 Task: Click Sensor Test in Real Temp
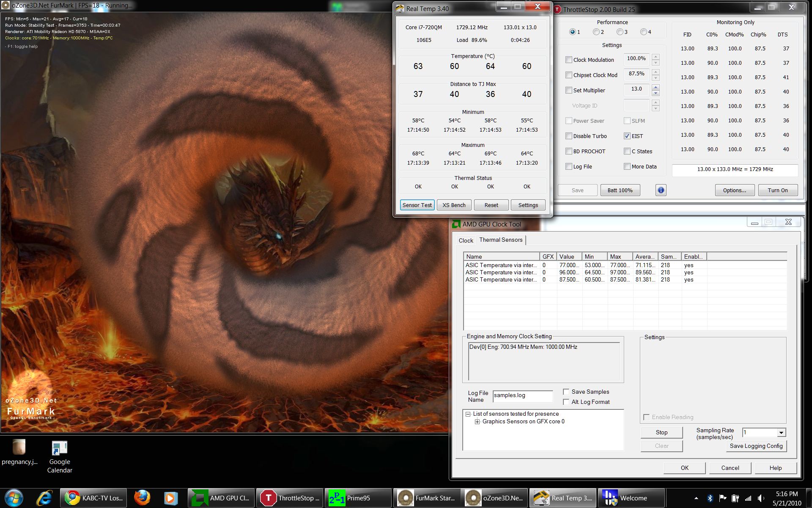tap(417, 205)
